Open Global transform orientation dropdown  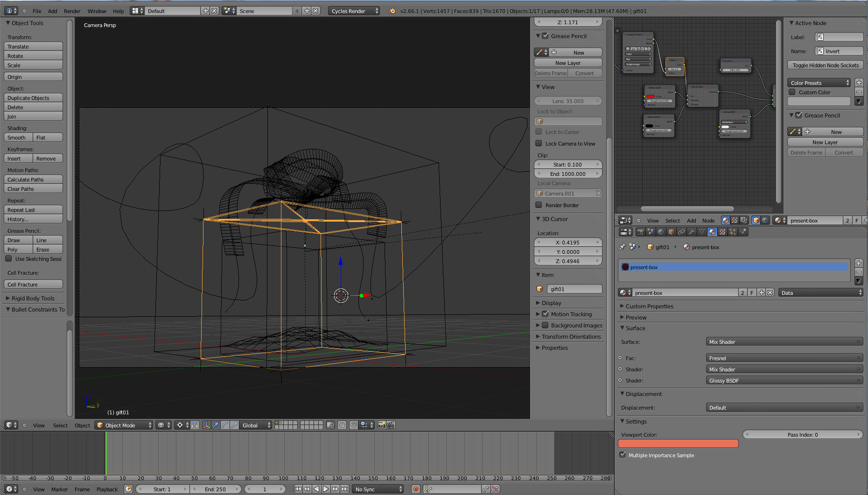(255, 425)
